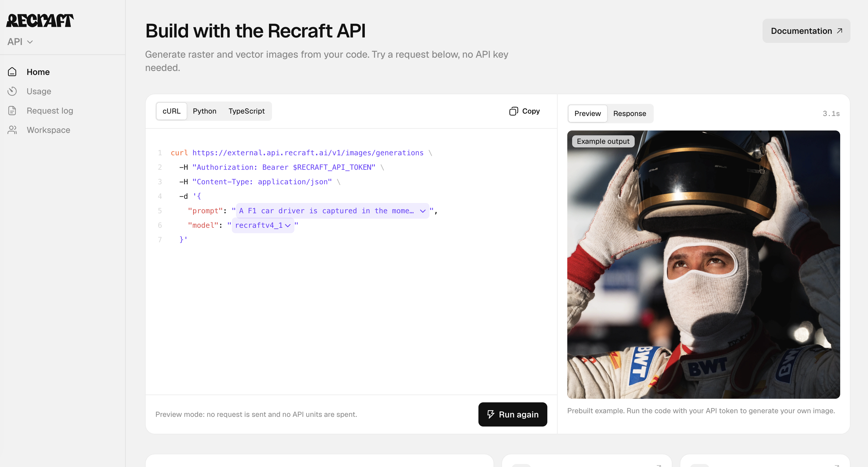Screen dimensions: 868x467
Task: Click the "prompt" key in the code
Action: pyautogui.click(x=205, y=211)
